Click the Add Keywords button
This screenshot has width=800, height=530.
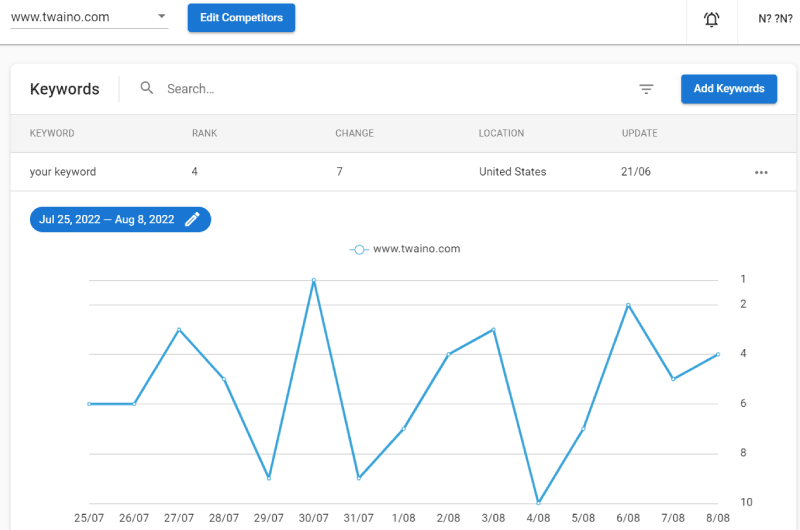729,89
